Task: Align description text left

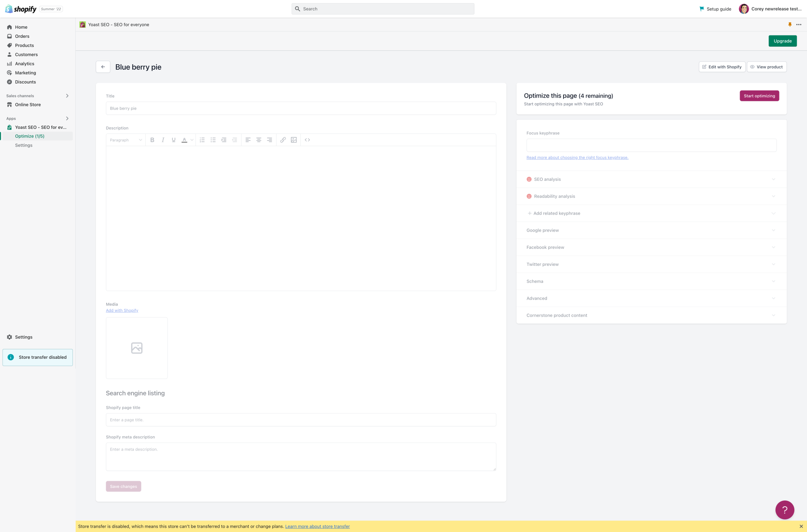Action: (x=248, y=140)
